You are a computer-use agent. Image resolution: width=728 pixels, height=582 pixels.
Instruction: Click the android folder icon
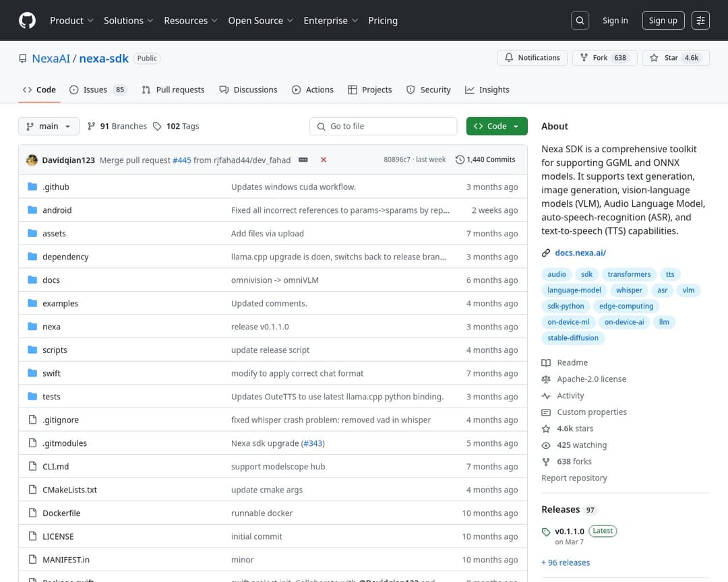coord(32,209)
